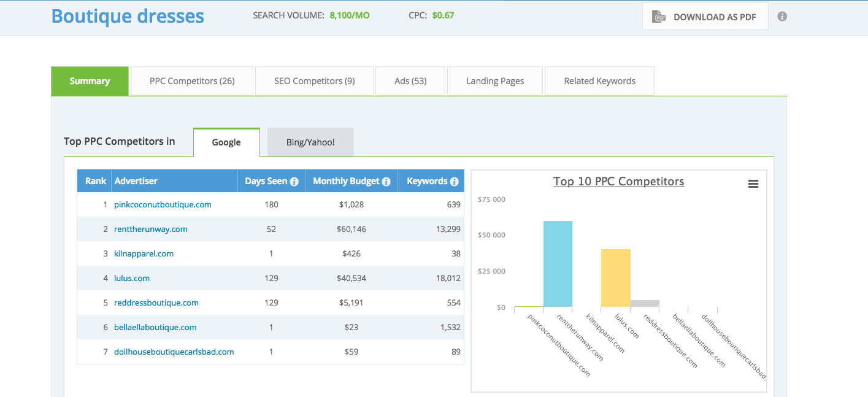Viewport: 868px width, 397px height.
Task: Click the Top 10 PPC Competitors chart title
Action: (x=618, y=182)
